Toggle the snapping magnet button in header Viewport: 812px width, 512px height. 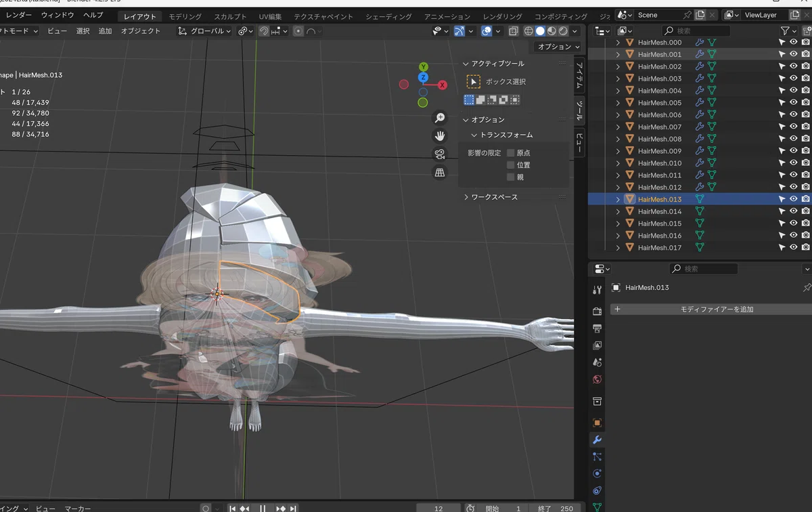click(x=264, y=31)
